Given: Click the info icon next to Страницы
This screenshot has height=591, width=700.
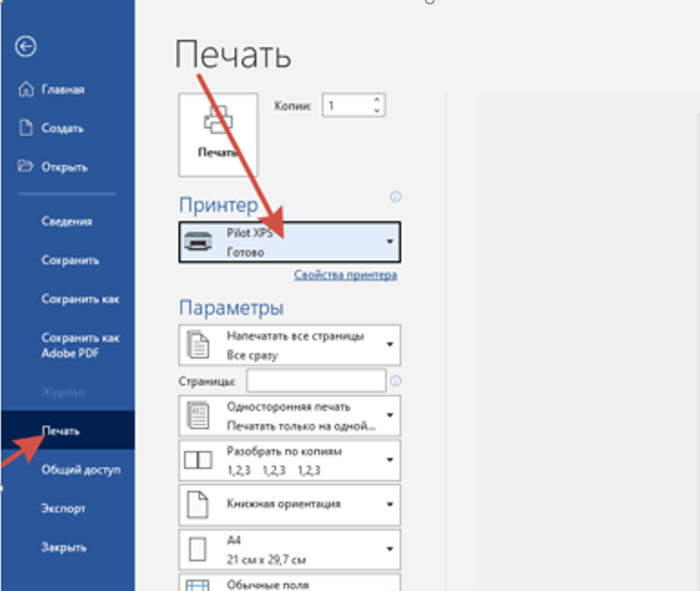Looking at the screenshot, I should click(x=396, y=382).
